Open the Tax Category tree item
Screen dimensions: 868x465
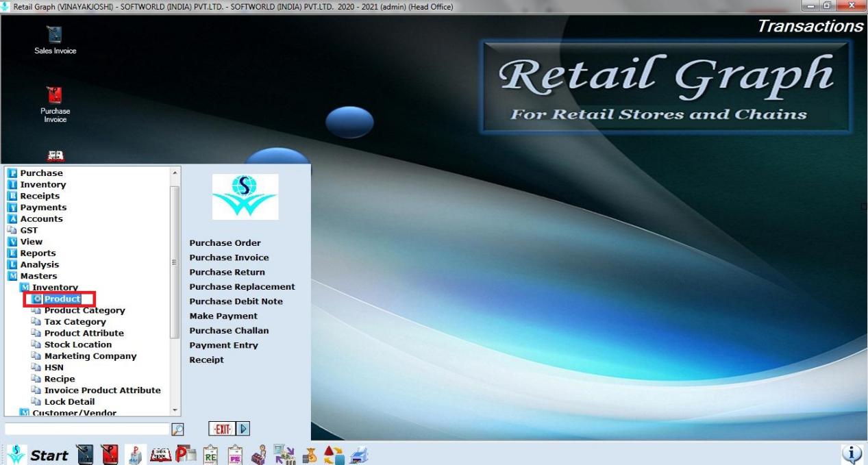click(x=75, y=322)
